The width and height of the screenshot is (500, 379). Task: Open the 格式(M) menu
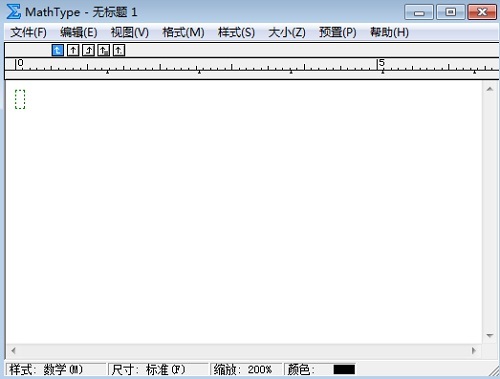coord(183,32)
